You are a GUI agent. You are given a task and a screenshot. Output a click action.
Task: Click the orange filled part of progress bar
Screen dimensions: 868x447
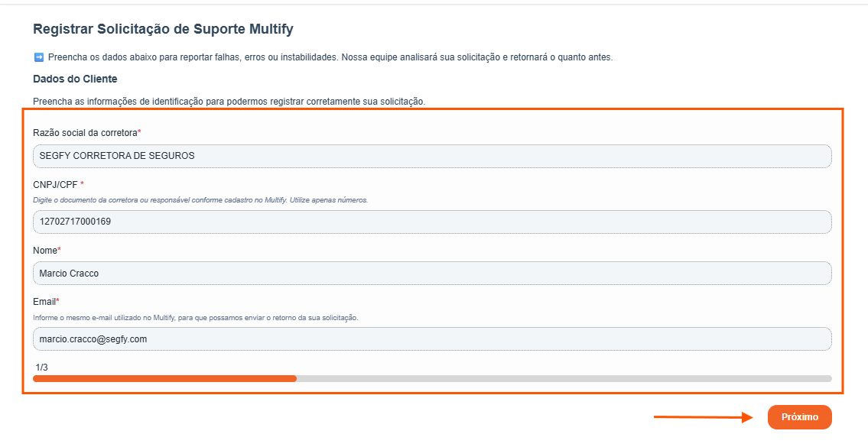pos(164,378)
